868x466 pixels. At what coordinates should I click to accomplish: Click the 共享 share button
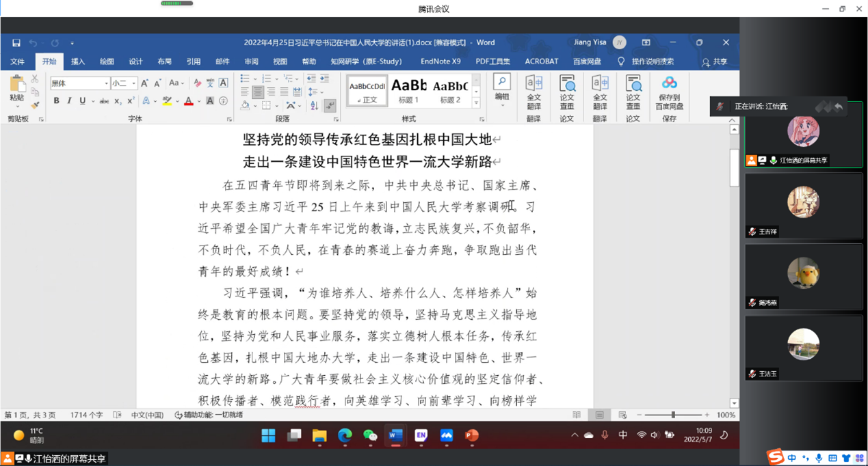click(714, 62)
